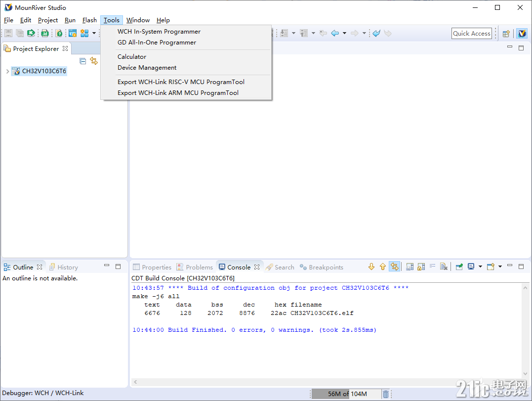The height and width of the screenshot is (401, 532).
Task: Close the Outline tab
Action: tap(40, 267)
